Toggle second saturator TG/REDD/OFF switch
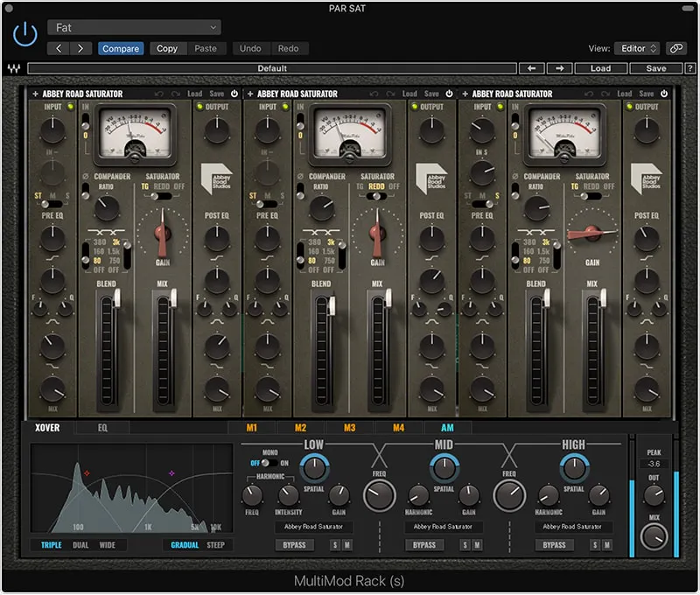 (376, 196)
